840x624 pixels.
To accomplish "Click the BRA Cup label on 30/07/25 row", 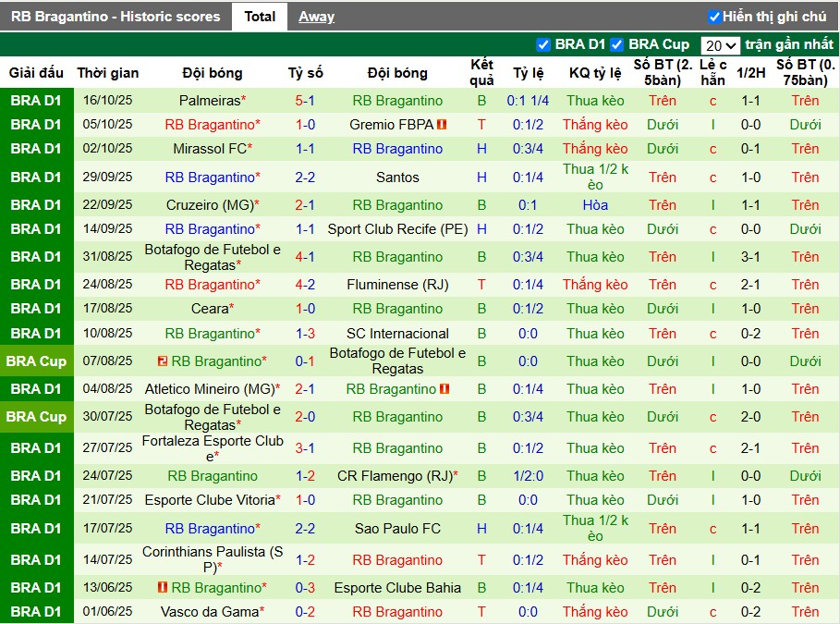I will (x=36, y=417).
